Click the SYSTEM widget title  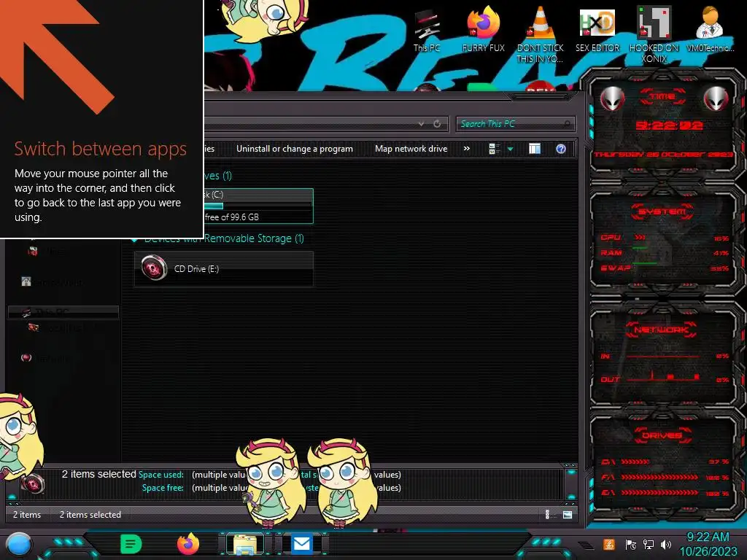[x=662, y=211]
